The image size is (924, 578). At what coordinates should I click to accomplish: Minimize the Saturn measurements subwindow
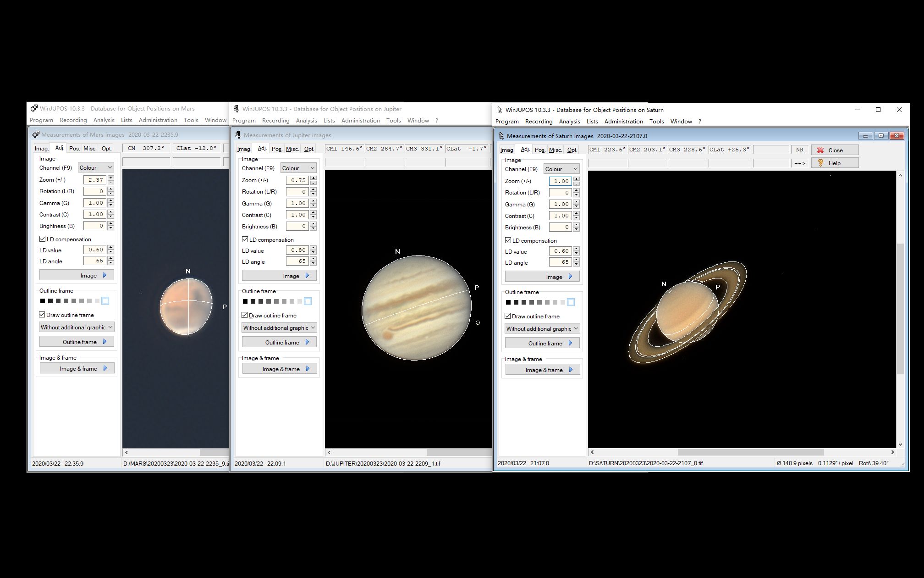(x=865, y=136)
